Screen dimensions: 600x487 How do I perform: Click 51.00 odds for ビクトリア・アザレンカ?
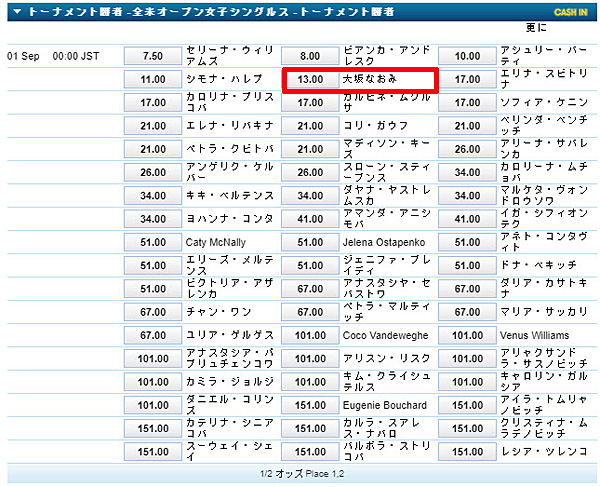click(153, 289)
